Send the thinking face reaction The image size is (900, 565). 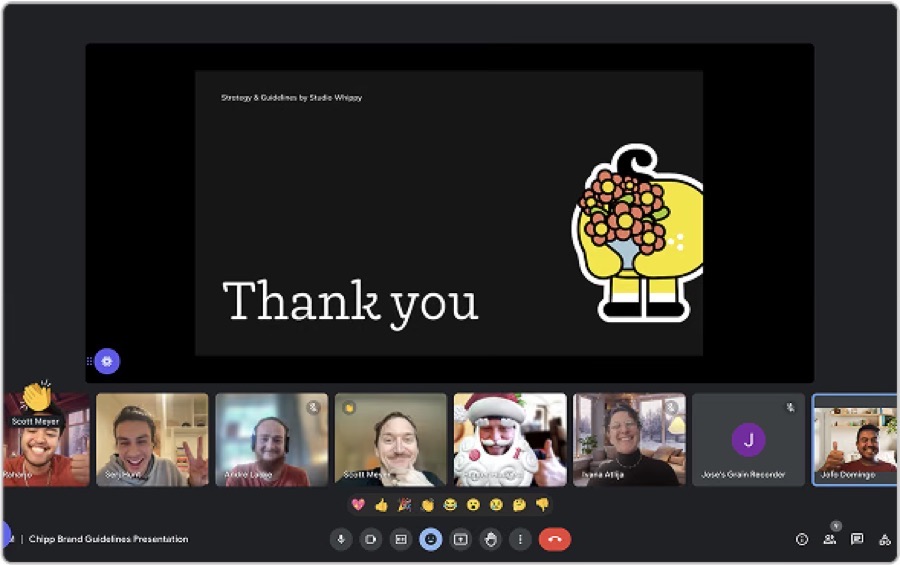(x=519, y=505)
